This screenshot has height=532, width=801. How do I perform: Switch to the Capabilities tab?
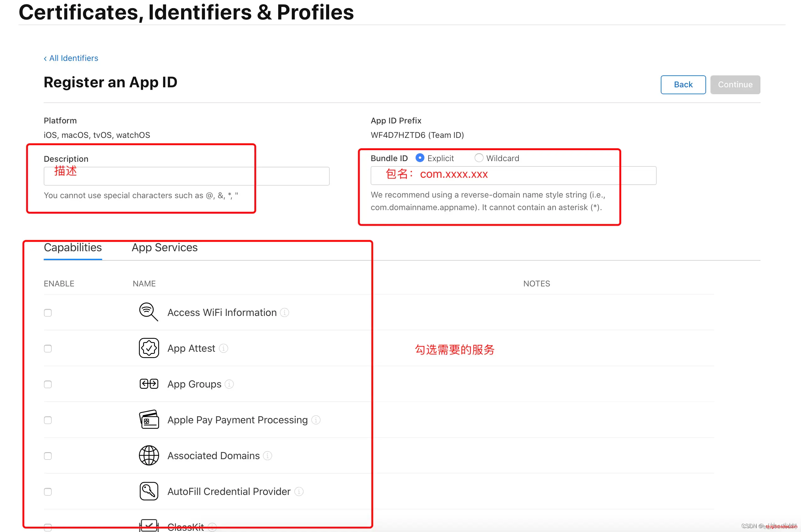point(73,248)
